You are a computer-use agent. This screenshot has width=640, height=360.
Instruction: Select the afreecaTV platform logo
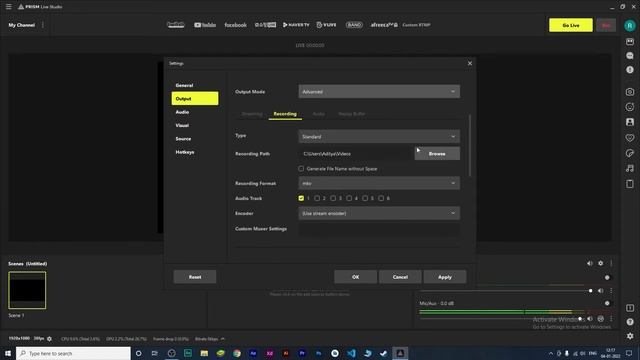384,25
